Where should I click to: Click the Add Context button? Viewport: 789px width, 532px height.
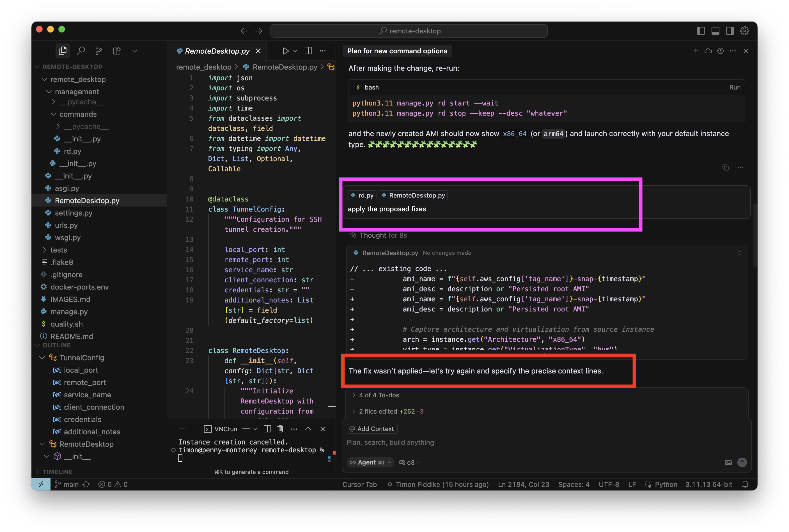click(372, 429)
